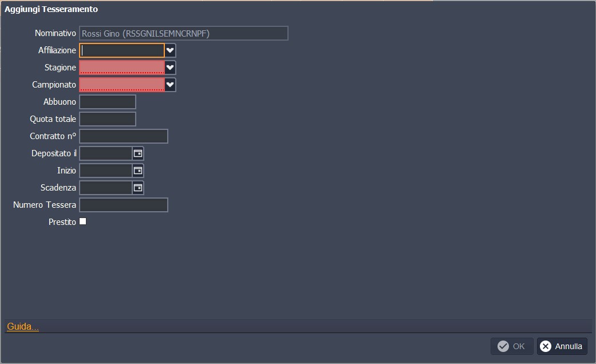Focus the red Stagione input field
The height and width of the screenshot is (364, 596).
click(x=122, y=68)
